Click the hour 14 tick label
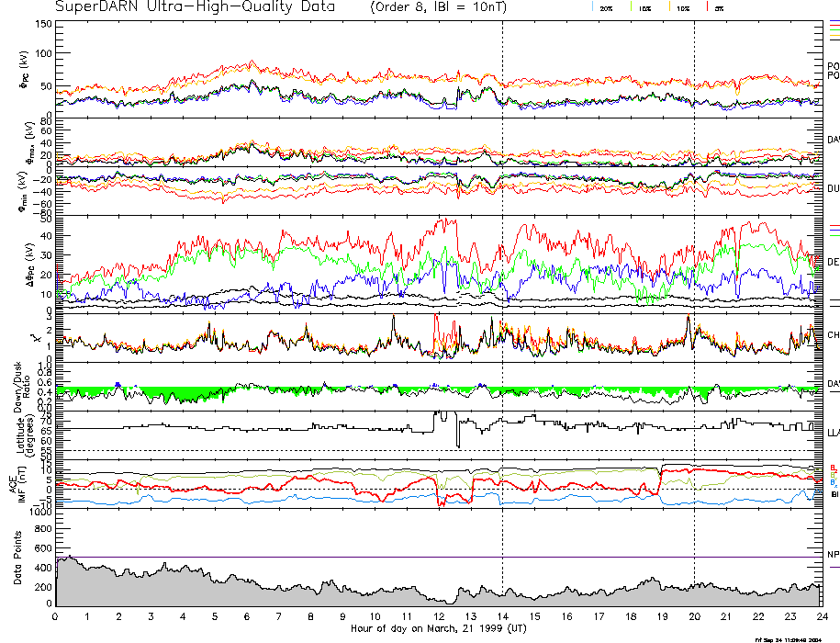The width and height of the screenshot is (840, 643). tap(502, 619)
